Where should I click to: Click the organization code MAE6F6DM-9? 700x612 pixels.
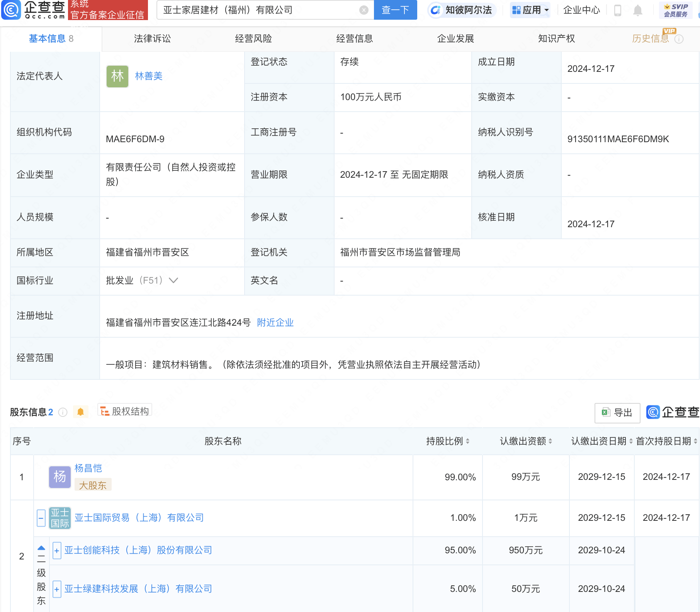click(135, 139)
